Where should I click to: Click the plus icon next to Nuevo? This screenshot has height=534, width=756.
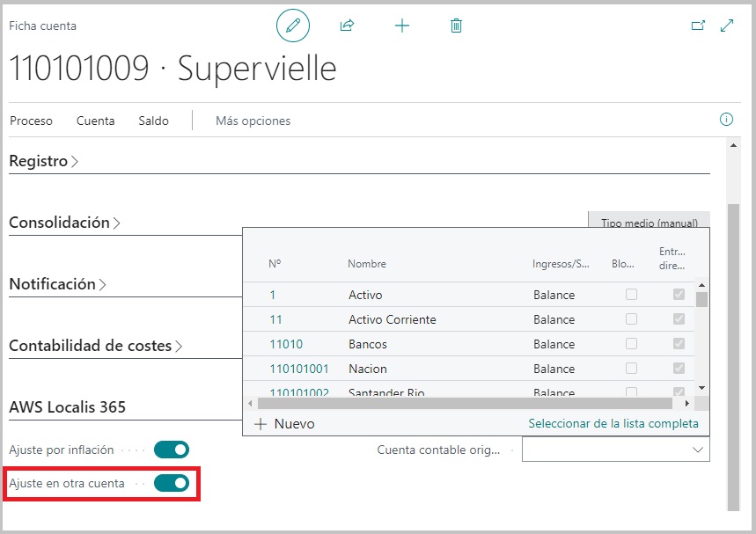tap(261, 424)
